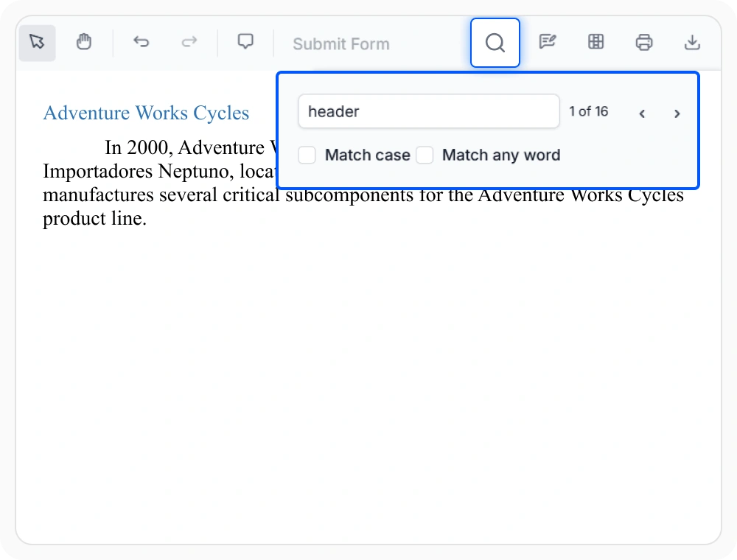This screenshot has width=737, height=560.
Task: Add a comment annotation
Action: coord(245,43)
